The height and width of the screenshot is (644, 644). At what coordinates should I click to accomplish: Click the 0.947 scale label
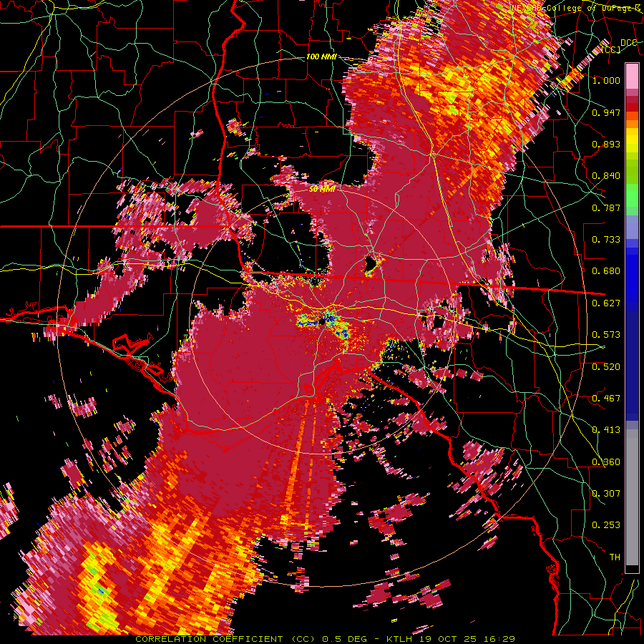(606, 112)
